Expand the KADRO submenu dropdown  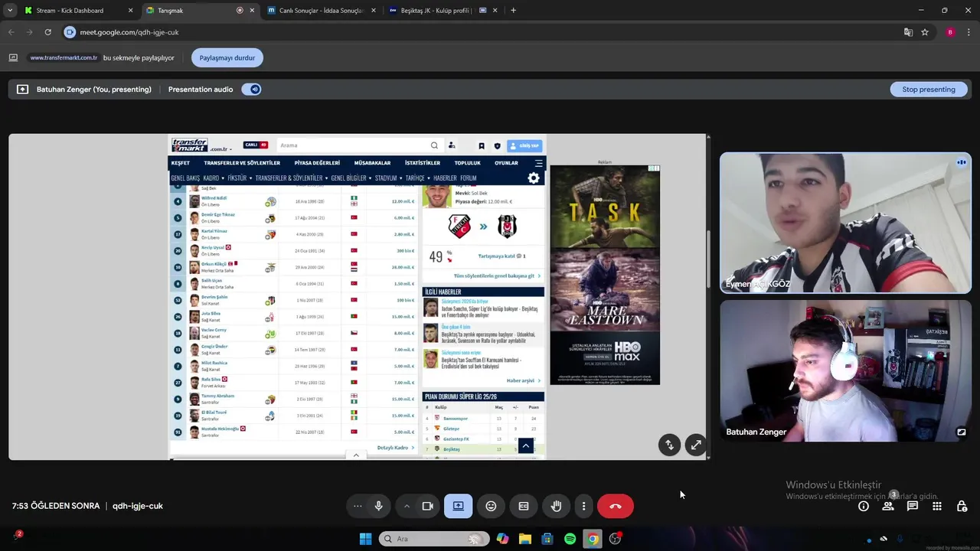pos(214,178)
